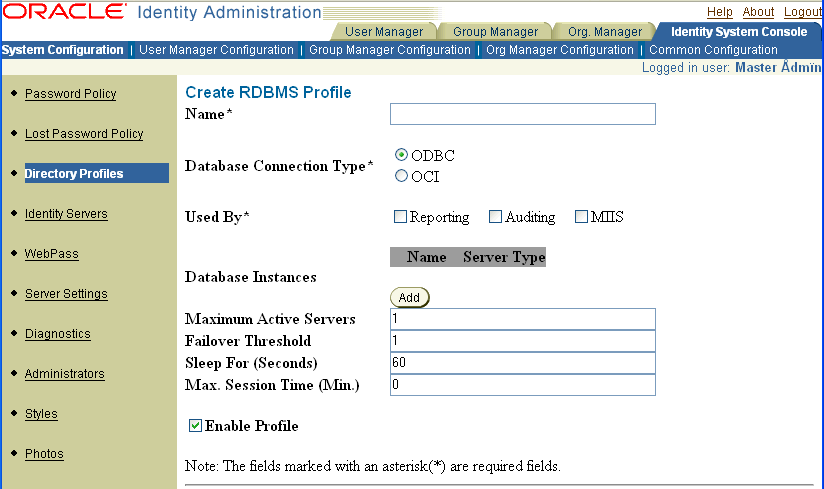This screenshot has height=489, width=824.
Task: Open System Configuration sub-tab
Action: tap(62, 50)
